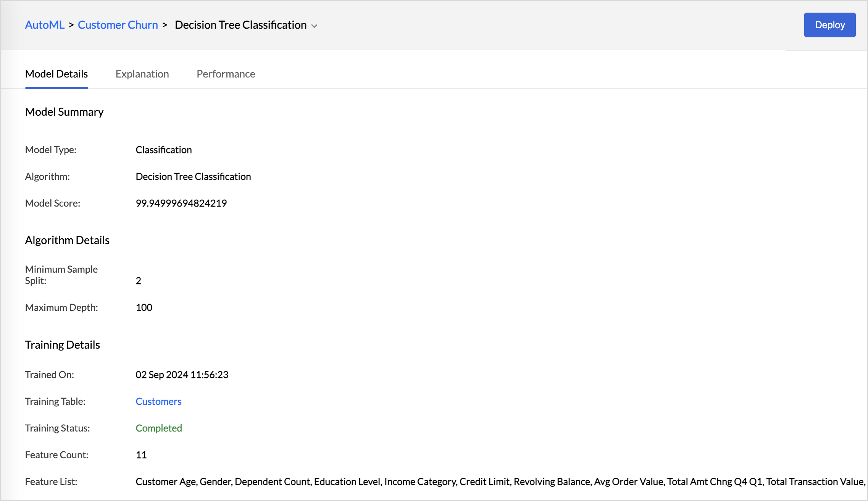Screen dimensions: 868x501
Task: Click the Training Details heading
Action: [63, 345]
